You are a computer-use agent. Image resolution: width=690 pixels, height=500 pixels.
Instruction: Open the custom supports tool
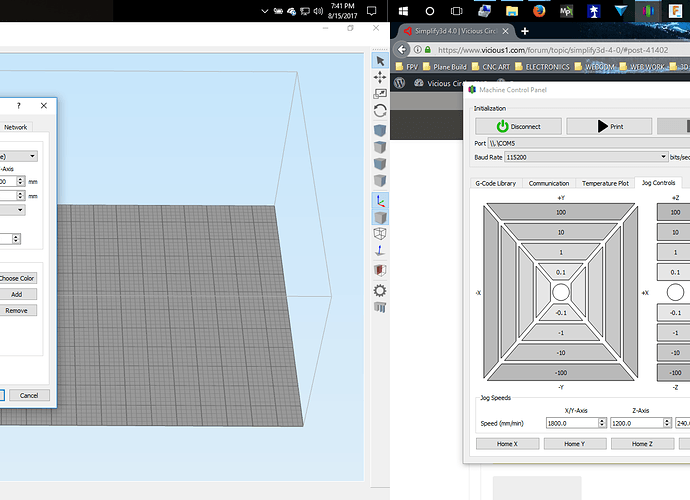point(380,307)
